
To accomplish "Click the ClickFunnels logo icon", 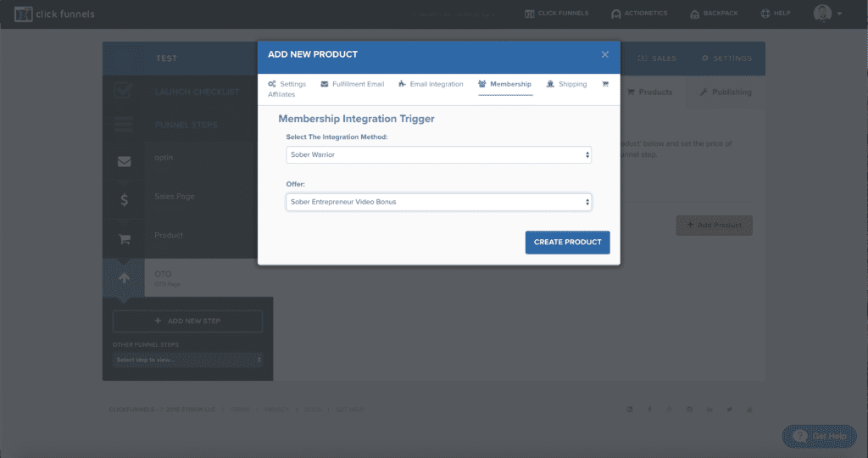I will click(x=23, y=14).
